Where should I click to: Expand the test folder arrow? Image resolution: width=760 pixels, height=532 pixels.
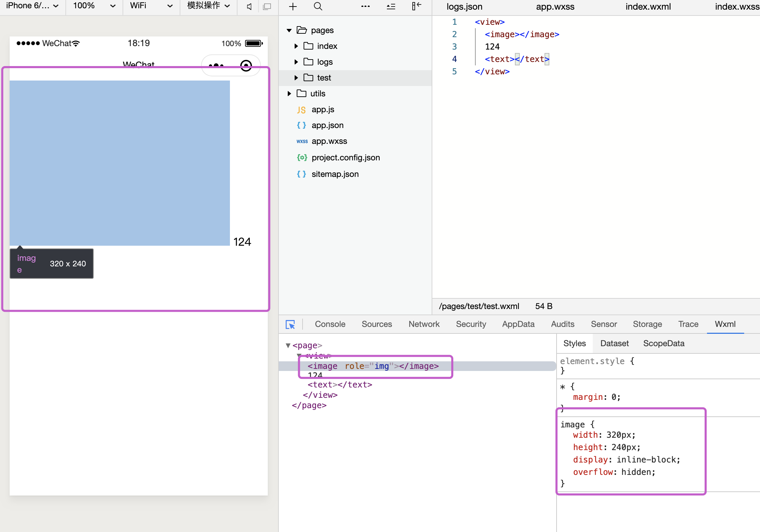296,78
